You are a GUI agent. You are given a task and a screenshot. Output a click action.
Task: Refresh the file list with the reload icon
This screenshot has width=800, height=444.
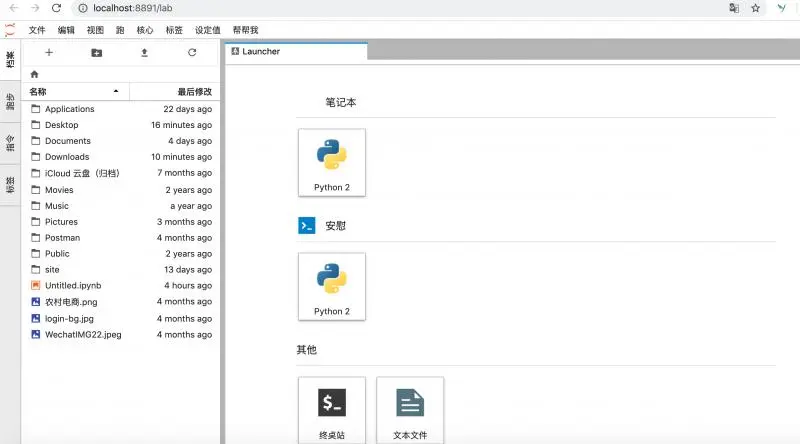[x=192, y=52]
